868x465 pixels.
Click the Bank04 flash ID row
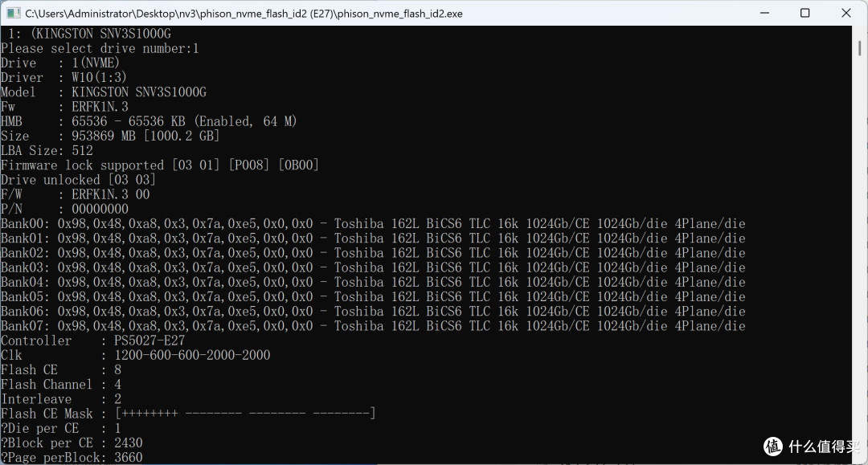373,282
